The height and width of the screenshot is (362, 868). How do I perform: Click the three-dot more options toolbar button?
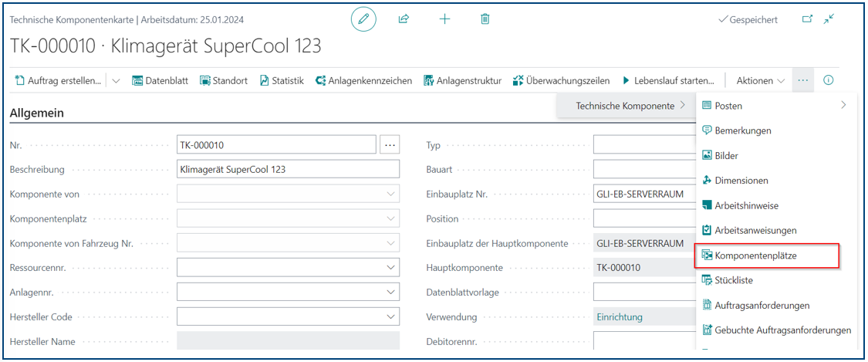click(x=803, y=80)
